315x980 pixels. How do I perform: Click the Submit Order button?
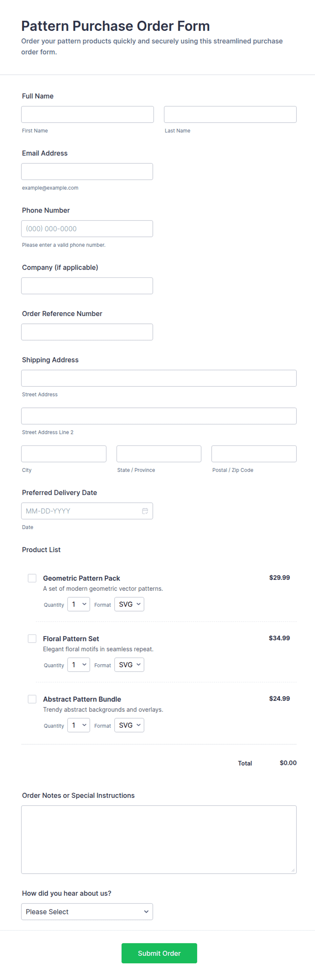pos(160,953)
